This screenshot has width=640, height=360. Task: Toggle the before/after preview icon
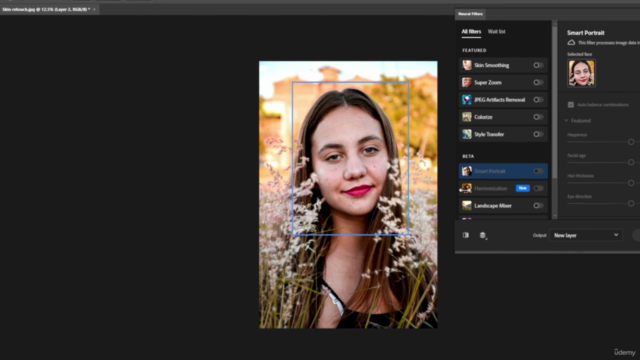click(x=466, y=235)
